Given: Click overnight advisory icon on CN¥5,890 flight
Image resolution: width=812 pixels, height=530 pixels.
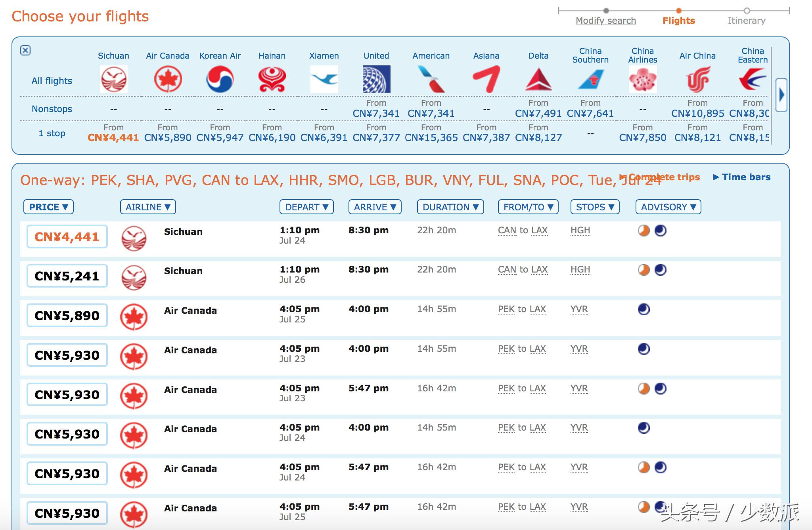Looking at the screenshot, I should 643,309.
